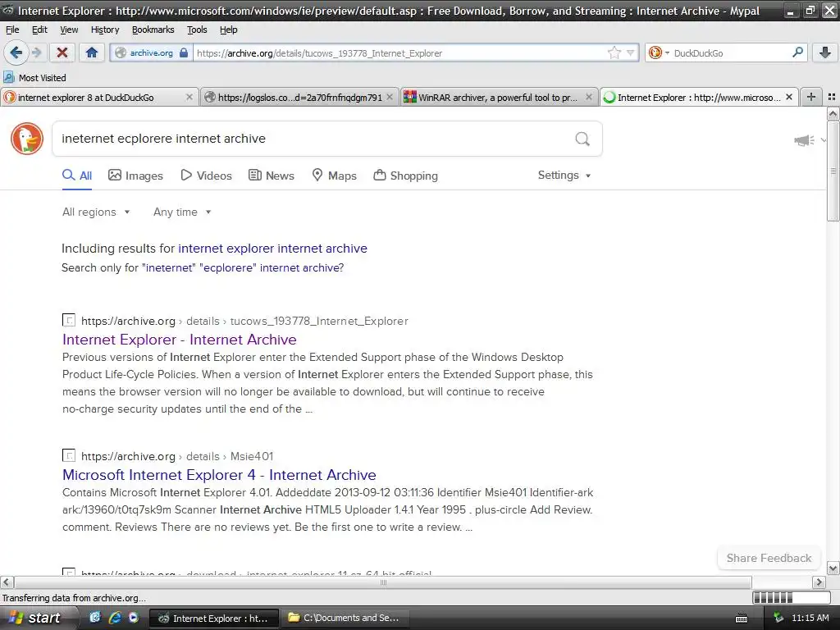Viewport: 840px width, 630px height.
Task: Open the Edit menu
Action: 39,30
